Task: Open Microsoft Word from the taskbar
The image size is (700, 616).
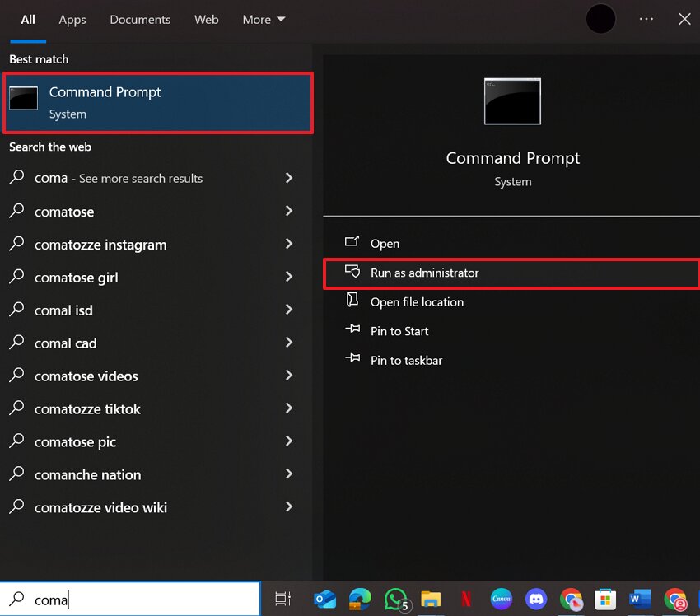Action: pos(640,599)
